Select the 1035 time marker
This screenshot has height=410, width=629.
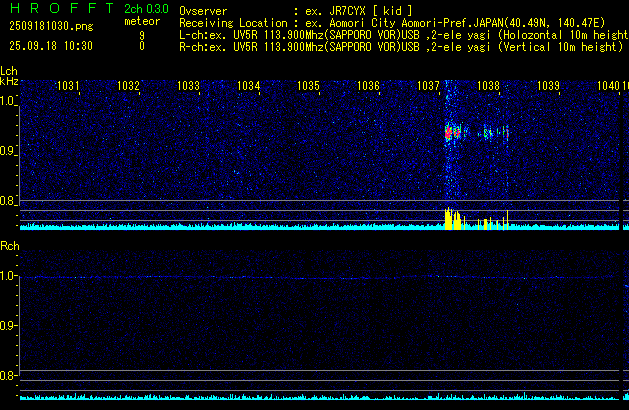(x=308, y=86)
